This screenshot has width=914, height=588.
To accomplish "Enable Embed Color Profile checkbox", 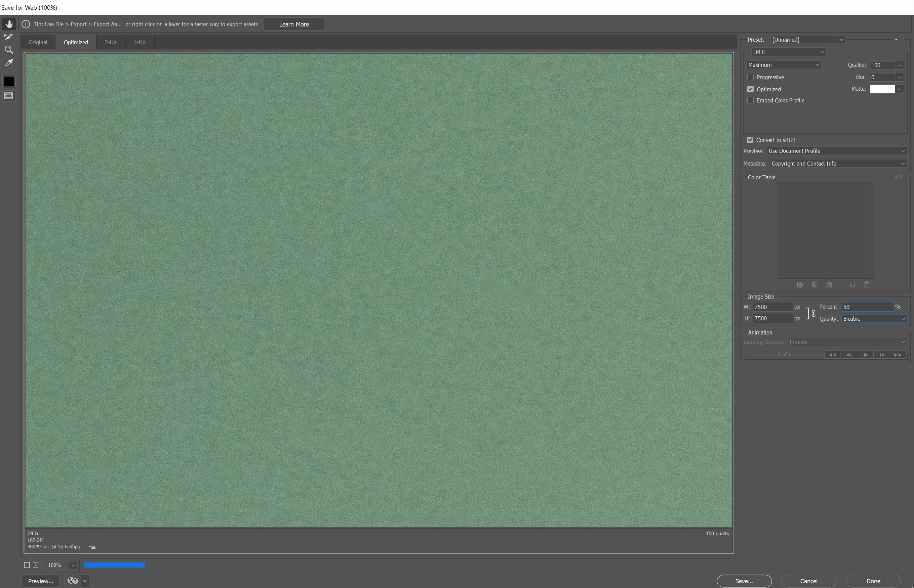I will 750,100.
